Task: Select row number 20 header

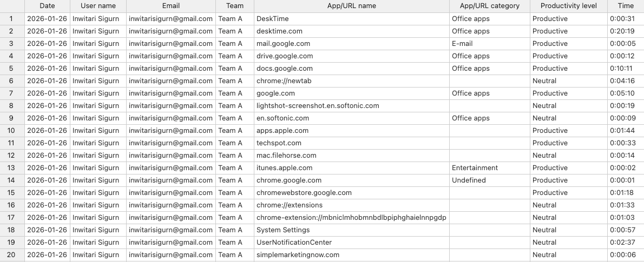Action: tap(12, 255)
